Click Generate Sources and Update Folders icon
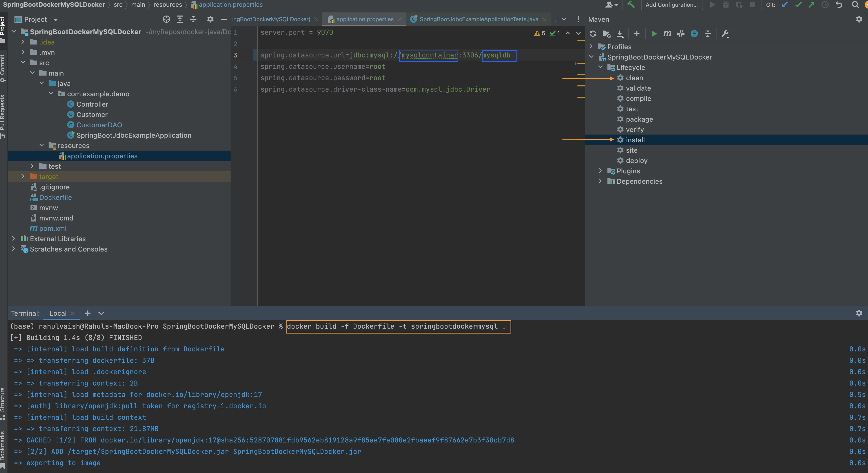 pyautogui.click(x=606, y=34)
